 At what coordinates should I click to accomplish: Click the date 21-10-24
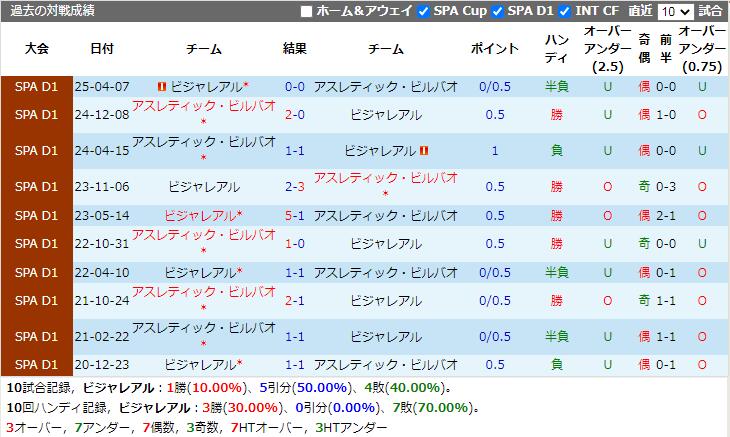click(x=102, y=301)
